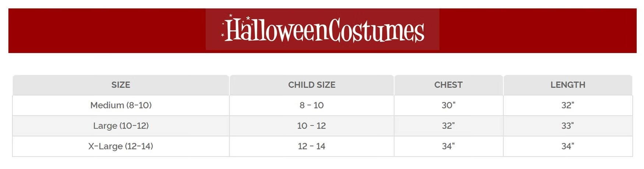Select the 10 - 12 child size cell
The width and height of the screenshot is (644, 169).
tap(312, 126)
